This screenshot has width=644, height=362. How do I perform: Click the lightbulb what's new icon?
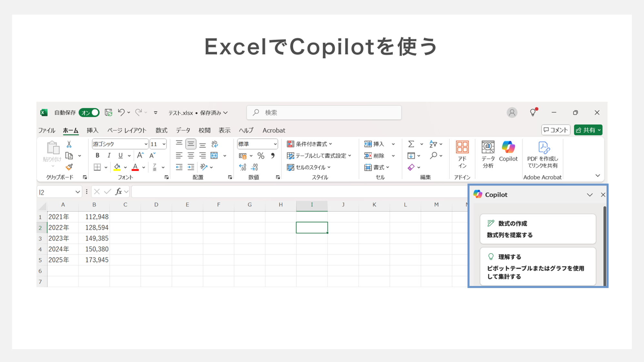pyautogui.click(x=533, y=112)
